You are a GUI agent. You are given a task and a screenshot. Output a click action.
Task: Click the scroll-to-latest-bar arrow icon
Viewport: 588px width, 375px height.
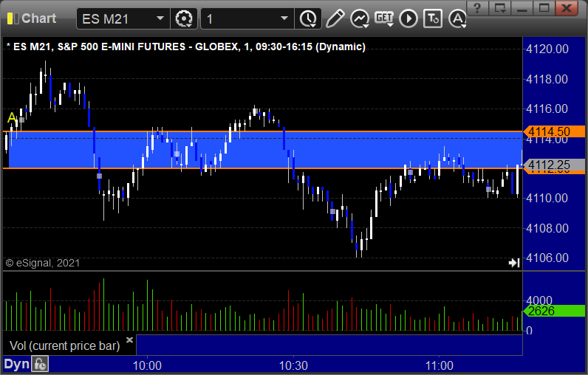(514, 263)
